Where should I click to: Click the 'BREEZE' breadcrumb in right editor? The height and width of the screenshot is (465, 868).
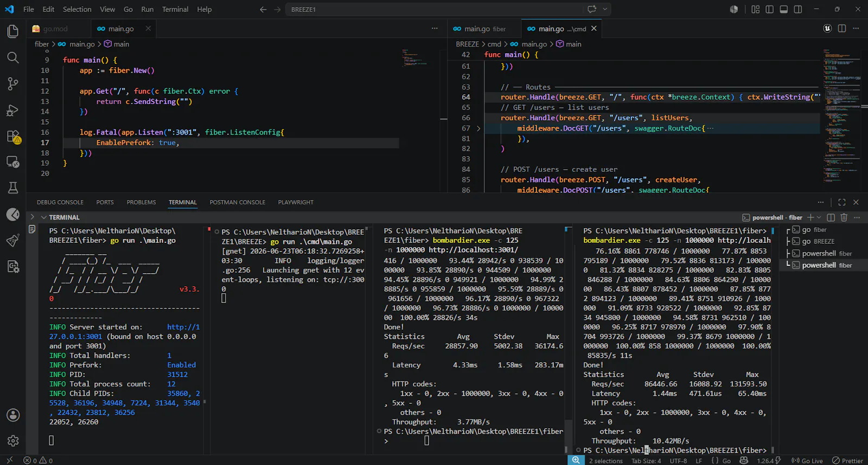click(x=467, y=44)
